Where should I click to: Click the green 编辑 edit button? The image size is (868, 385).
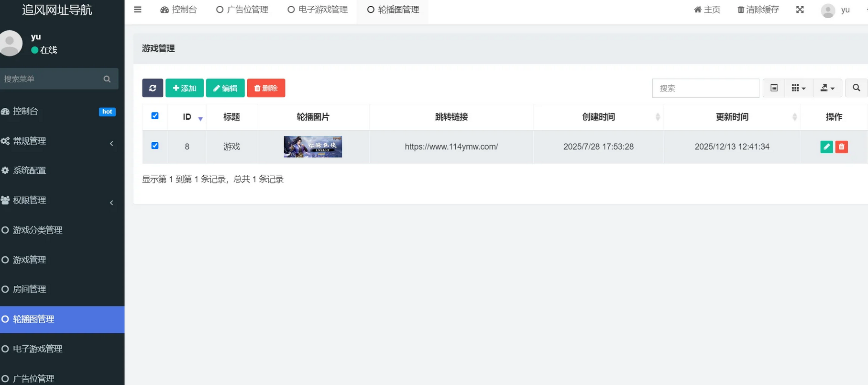point(225,88)
